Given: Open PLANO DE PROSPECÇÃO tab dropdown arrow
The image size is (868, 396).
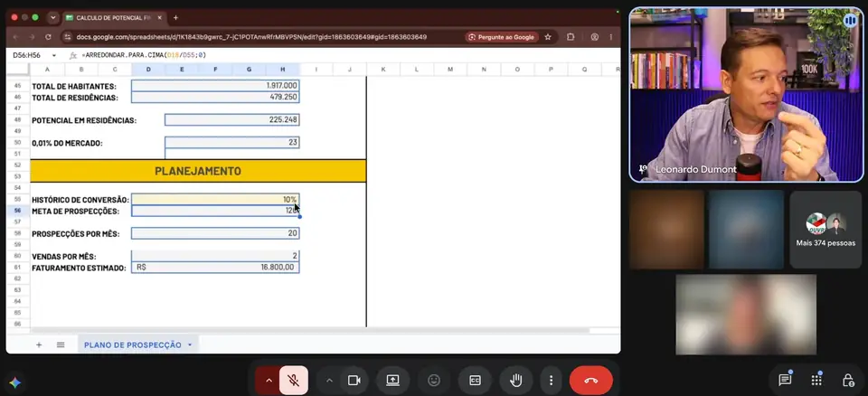Looking at the screenshot, I should [x=190, y=344].
